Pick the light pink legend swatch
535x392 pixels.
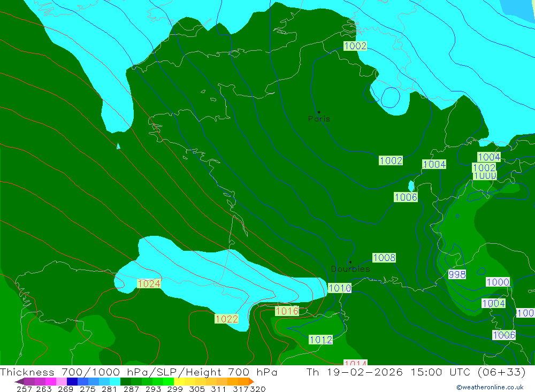[62, 381]
